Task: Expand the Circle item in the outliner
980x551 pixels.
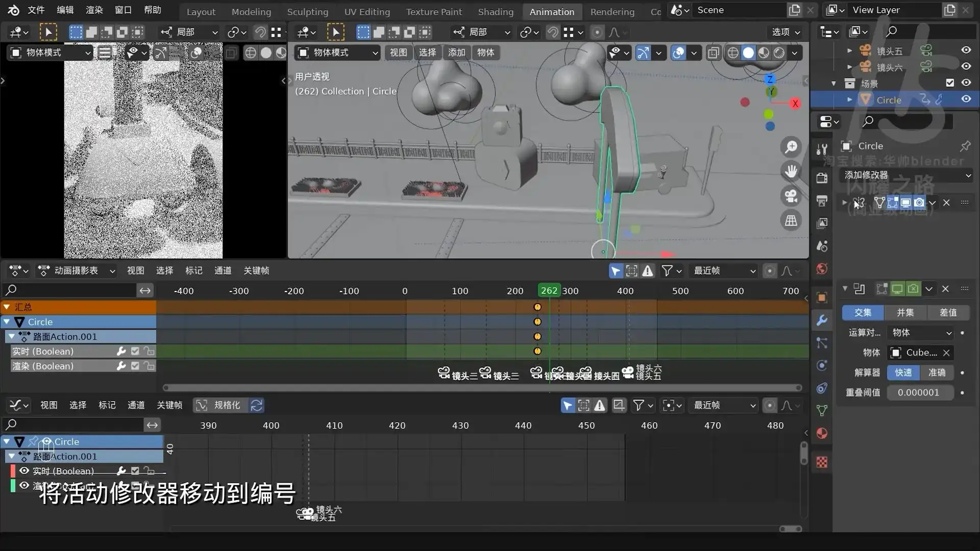Action: [849, 99]
